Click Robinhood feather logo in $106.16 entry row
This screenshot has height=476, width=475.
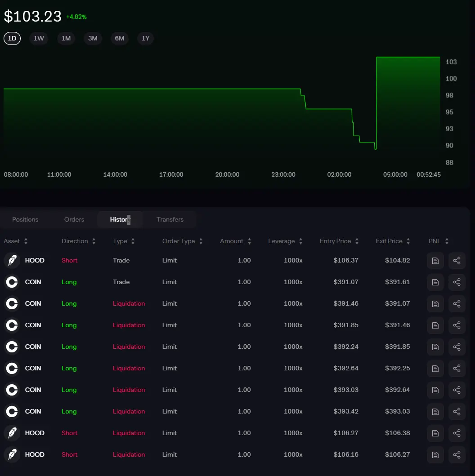point(12,454)
